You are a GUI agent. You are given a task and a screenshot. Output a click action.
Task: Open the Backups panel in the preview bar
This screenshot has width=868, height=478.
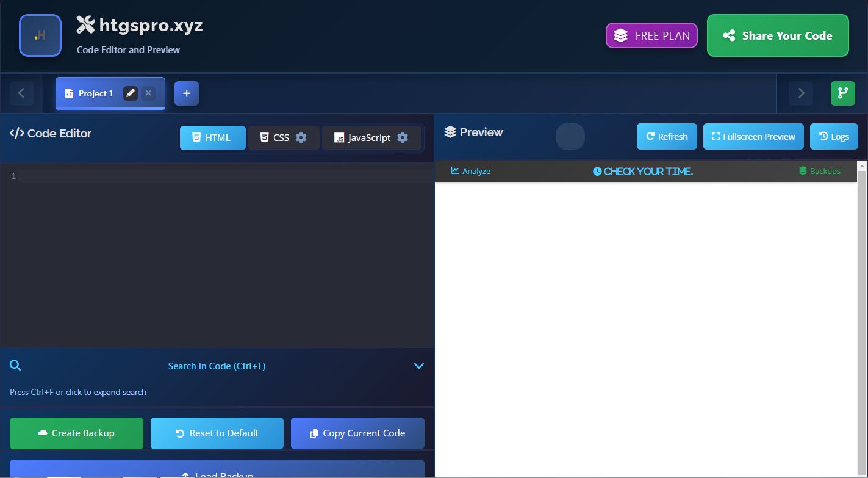click(x=820, y=171)
